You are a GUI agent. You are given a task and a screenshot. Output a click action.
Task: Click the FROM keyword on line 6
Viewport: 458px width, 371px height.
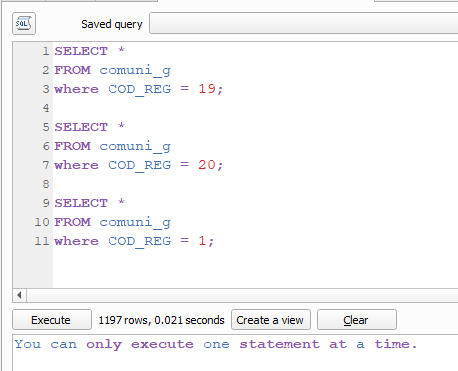(72, 146)
